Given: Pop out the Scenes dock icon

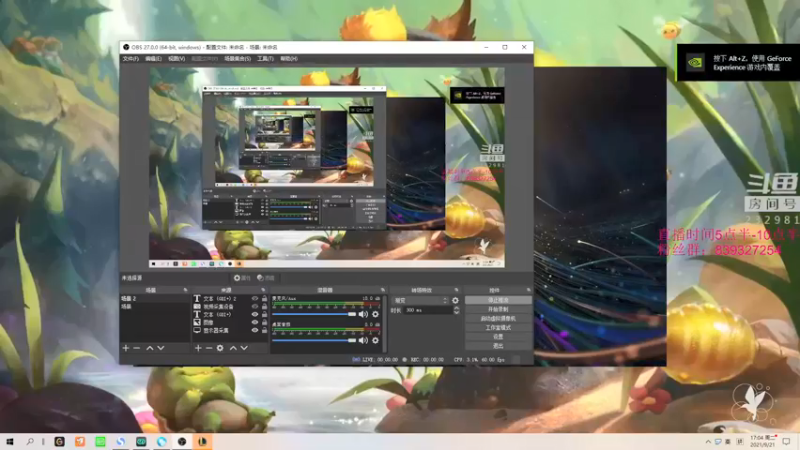Looking at the screenshot, I should 185,290.
